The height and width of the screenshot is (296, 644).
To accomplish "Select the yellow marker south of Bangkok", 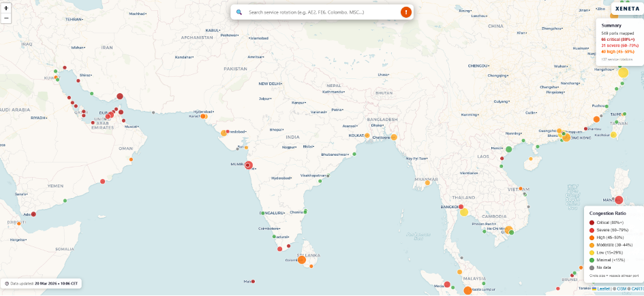I will 464,212.
